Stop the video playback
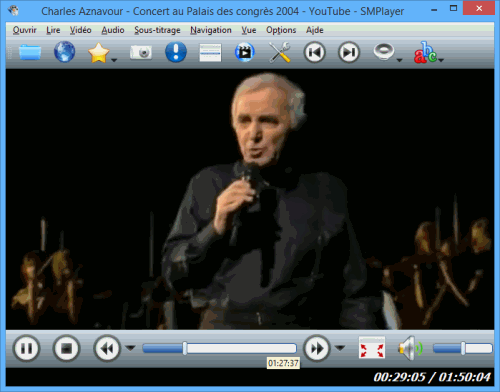The width and height of the screenshot is (500, 392). (66, 349)
